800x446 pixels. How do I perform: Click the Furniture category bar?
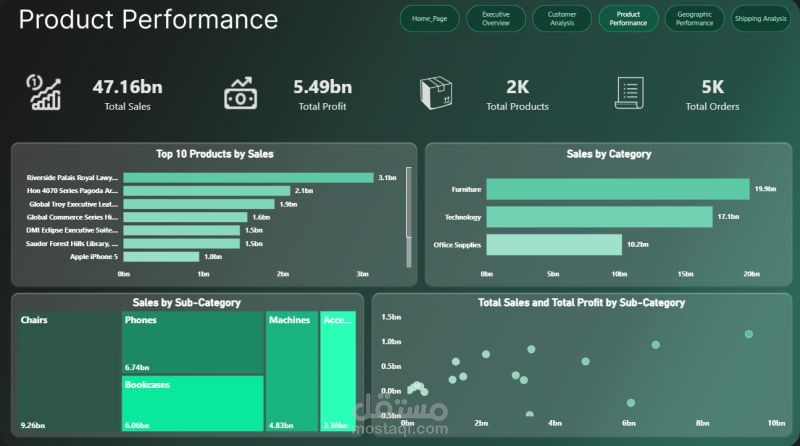pyautogui.click(x=618, y=189)
